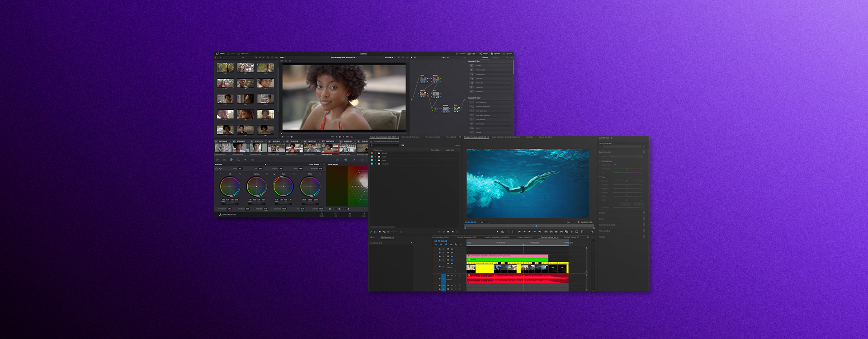Viewport: 868px width, 339px height.
Task: Click the OpenFX button in Resolve toolbar
Action: tap(495, 54)
